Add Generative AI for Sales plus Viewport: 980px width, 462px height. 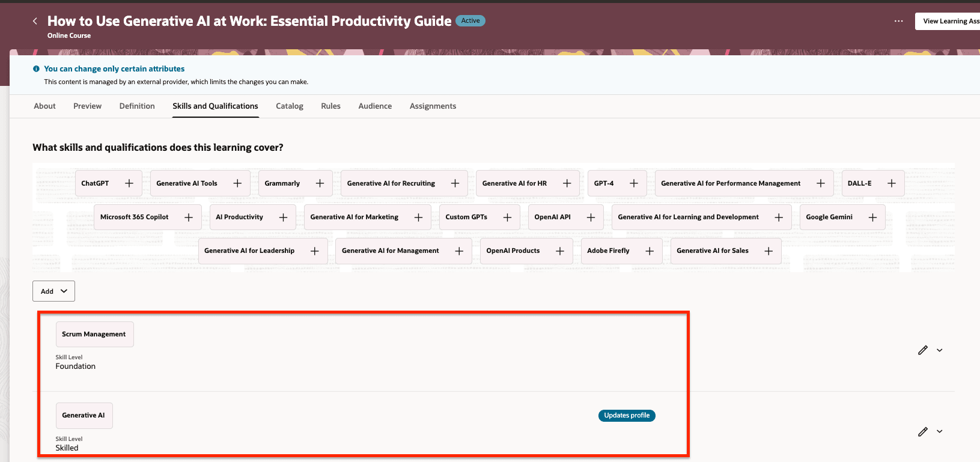(x=768, y=251)
